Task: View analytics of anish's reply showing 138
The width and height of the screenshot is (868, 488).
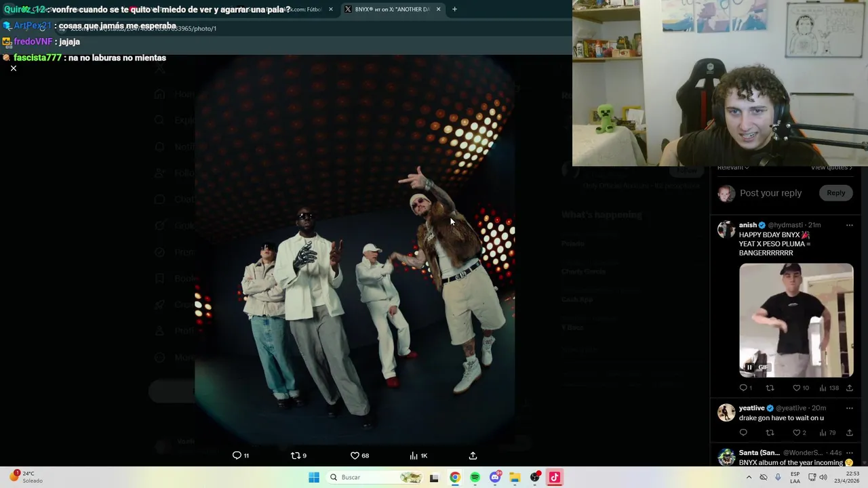Action: coord(829,388)
